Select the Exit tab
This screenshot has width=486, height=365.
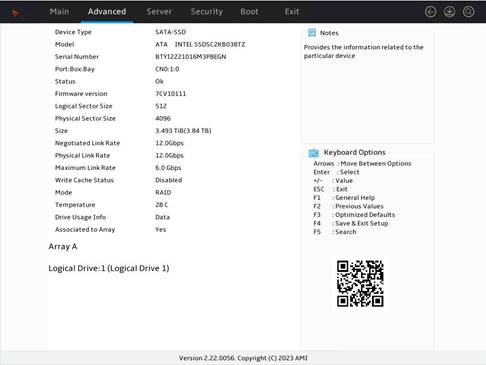[x=292, y=12]
